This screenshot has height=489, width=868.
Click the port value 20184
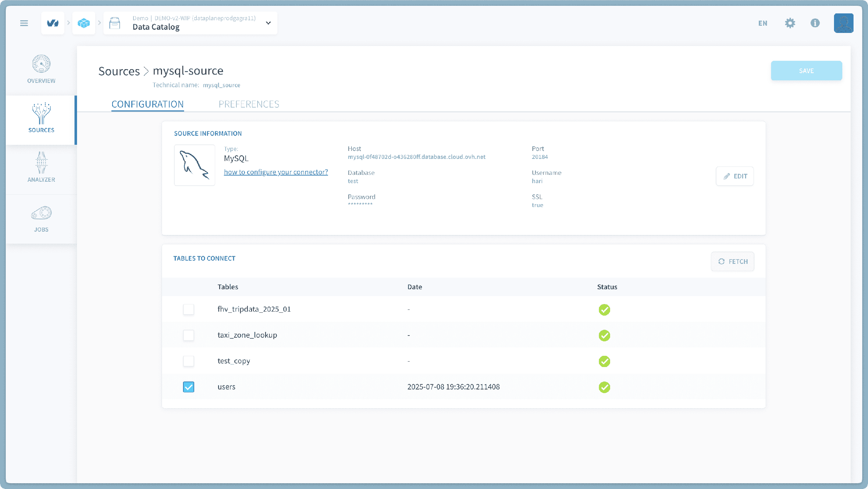[x=540, y=157]
